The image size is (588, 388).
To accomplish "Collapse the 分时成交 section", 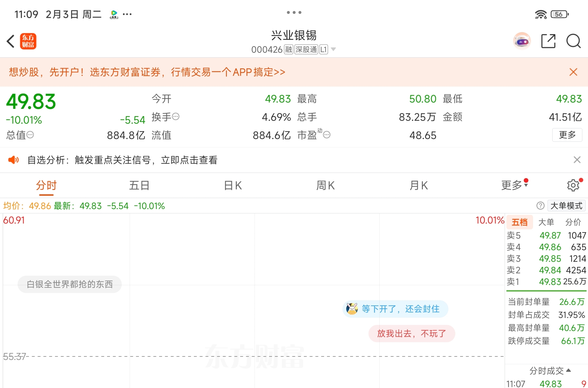I will [x=550, y=371].
